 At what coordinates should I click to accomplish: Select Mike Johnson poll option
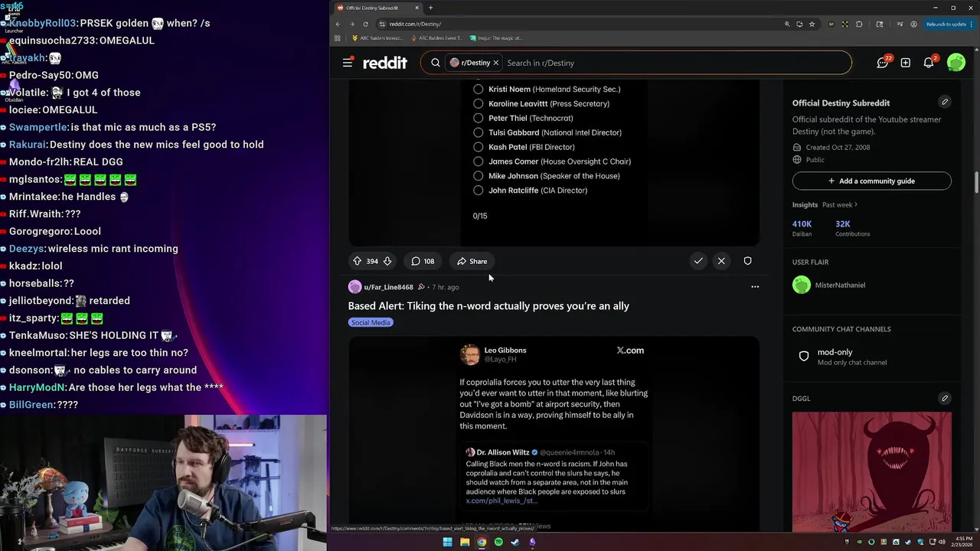tap(478, 176)
